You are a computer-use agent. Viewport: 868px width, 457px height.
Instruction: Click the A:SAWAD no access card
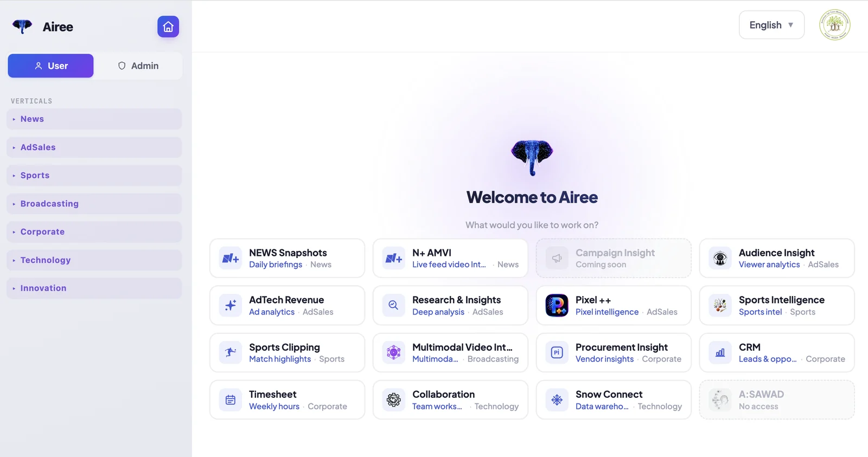[777, 400]
